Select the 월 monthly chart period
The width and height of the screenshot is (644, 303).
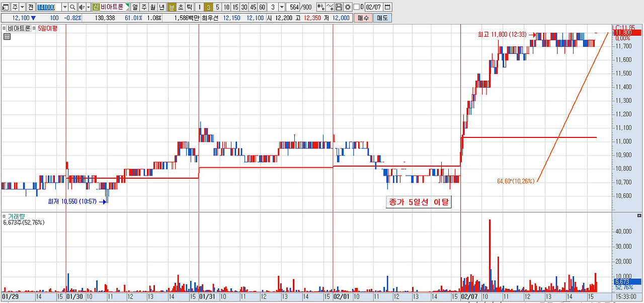pyautogui.click(x=153, y=7)
